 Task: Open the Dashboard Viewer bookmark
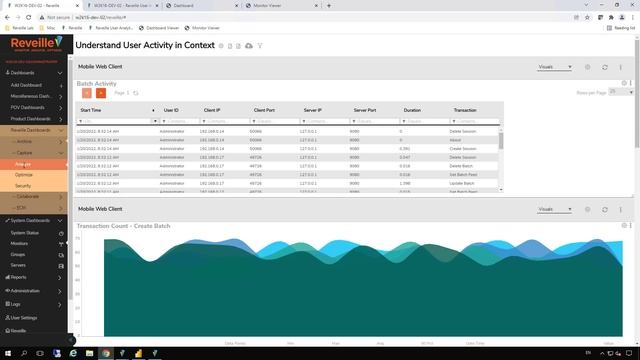click(159, 28)
